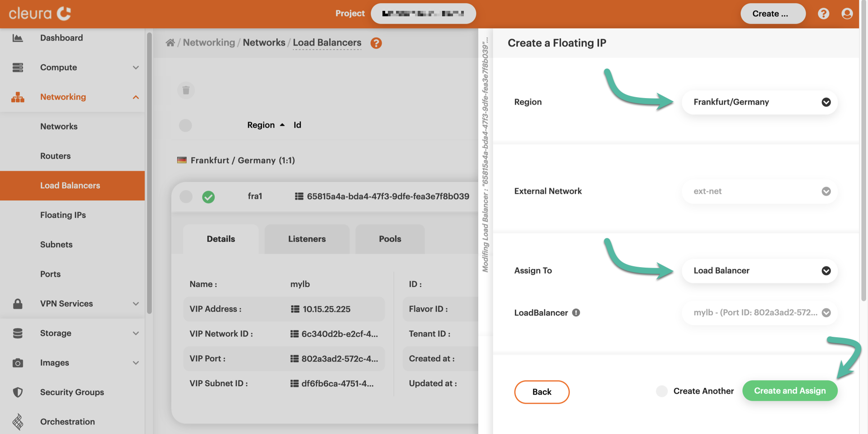The image size is (868, 434).
Task: Click the Back button
Action: point(542,392)
